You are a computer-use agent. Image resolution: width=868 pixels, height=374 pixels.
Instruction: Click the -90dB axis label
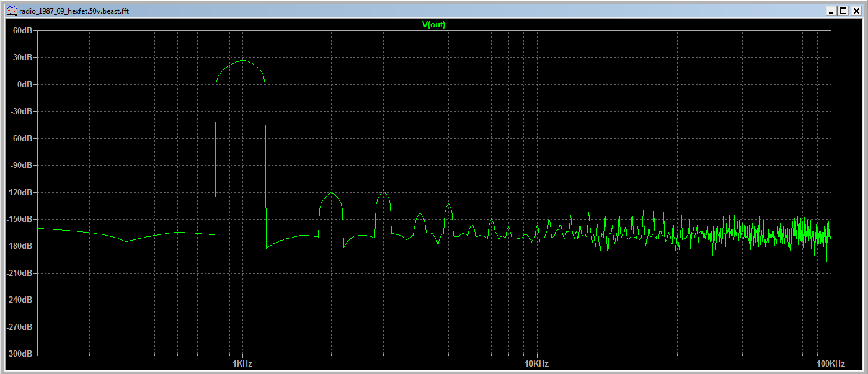click(20, 166)
